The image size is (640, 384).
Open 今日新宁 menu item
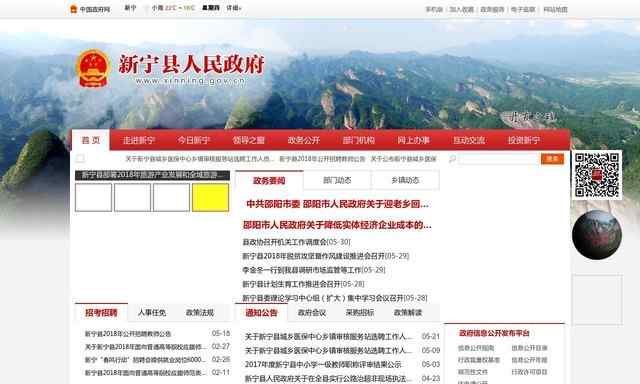pyautogui.click(x=193, y=140)
